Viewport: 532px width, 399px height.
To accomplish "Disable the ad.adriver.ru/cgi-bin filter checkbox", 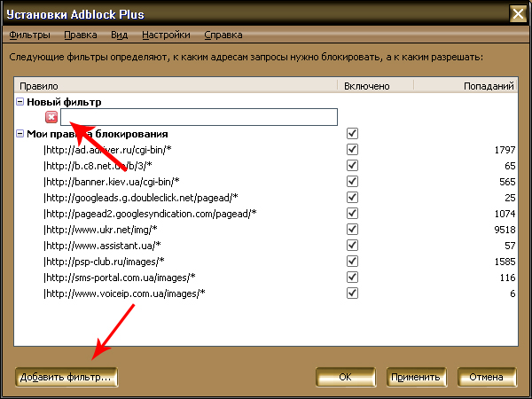I will (352, 149).
